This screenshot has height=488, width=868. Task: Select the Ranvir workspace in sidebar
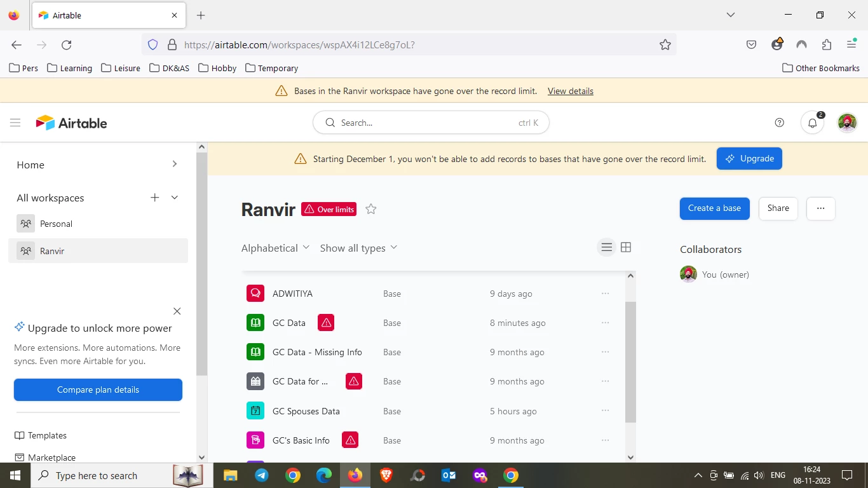[98, 250]
